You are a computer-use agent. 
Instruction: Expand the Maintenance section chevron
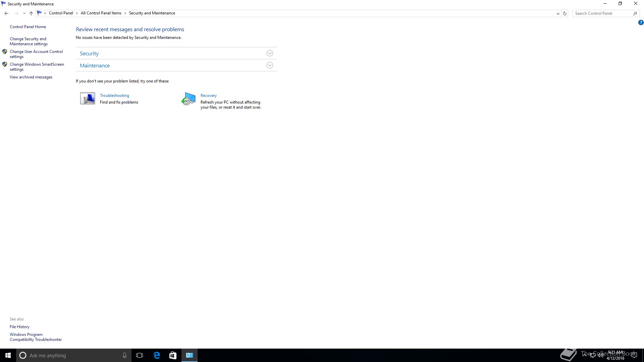tap(270, 65)
